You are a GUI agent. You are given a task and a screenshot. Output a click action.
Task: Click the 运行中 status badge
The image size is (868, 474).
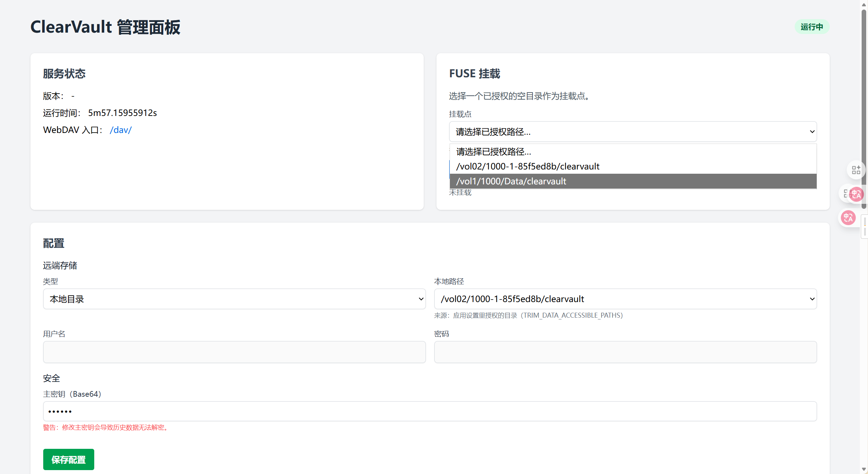pos(812,27)
